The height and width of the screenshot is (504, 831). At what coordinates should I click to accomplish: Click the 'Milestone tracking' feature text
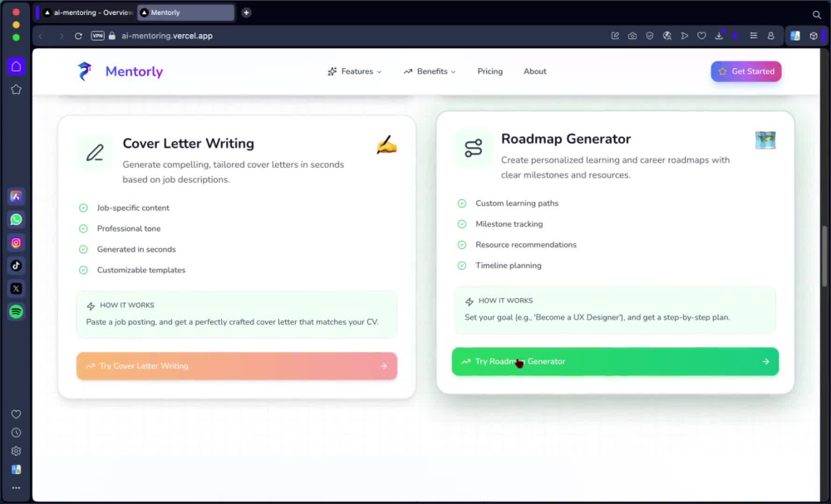click(509, 224)
